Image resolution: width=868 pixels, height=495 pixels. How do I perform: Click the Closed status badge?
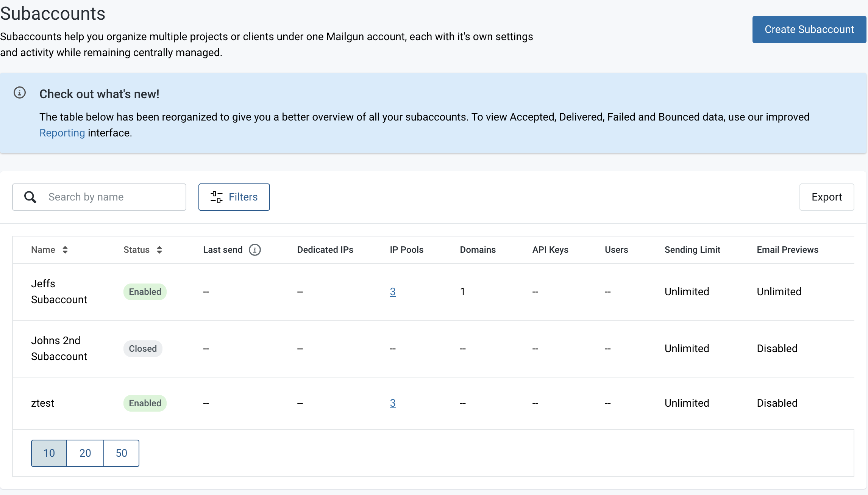pyautogui.click(x=143, y=349)
